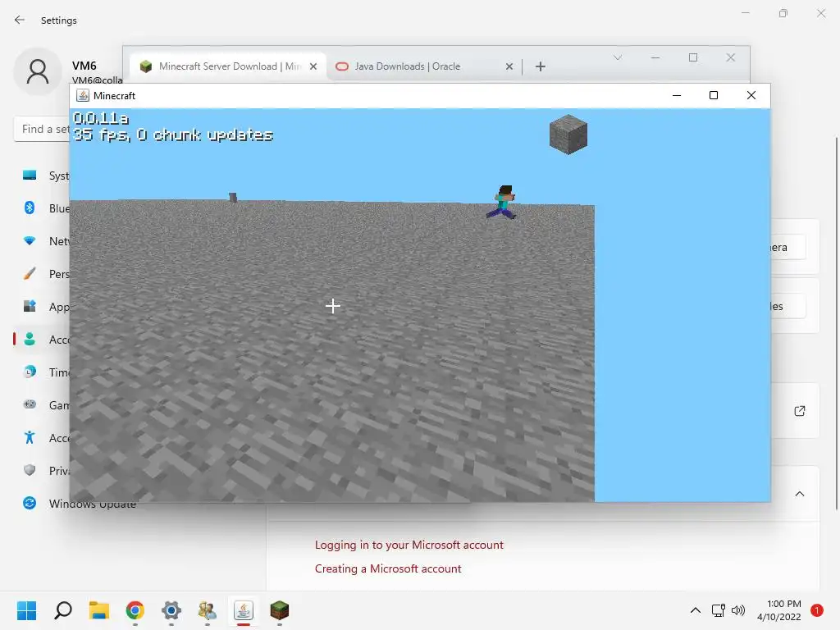The image size is (840, 630).
Task: Open network status icon in system tray
Action: (718, 610)
